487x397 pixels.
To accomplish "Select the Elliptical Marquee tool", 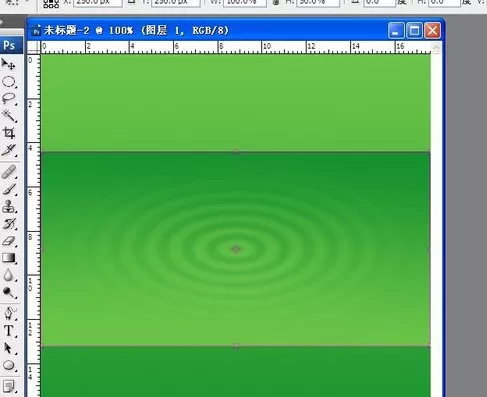I will tap(9, 82).
